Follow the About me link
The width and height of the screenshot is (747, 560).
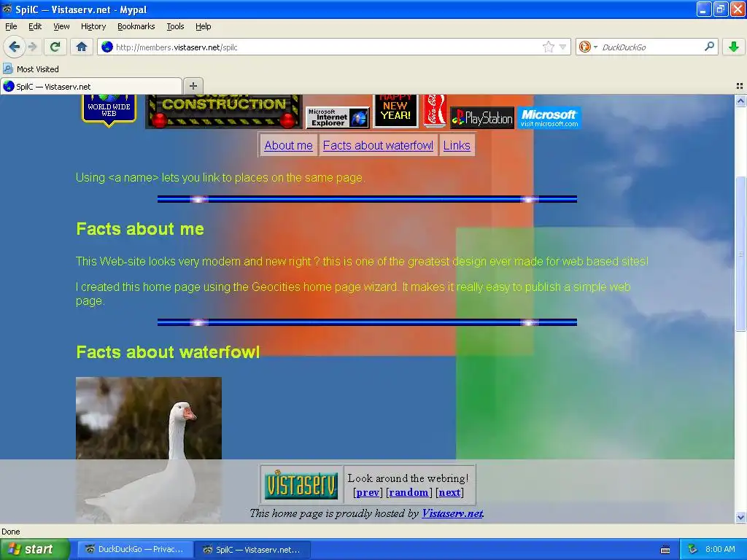[288, 145]
